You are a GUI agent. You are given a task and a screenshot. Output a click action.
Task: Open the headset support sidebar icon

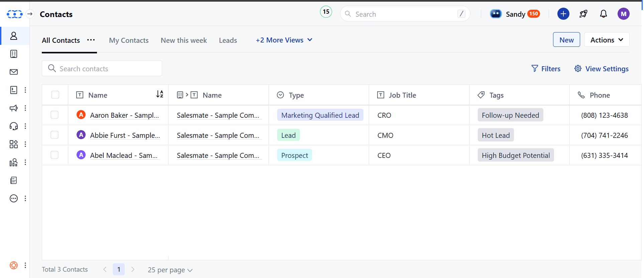14,126
